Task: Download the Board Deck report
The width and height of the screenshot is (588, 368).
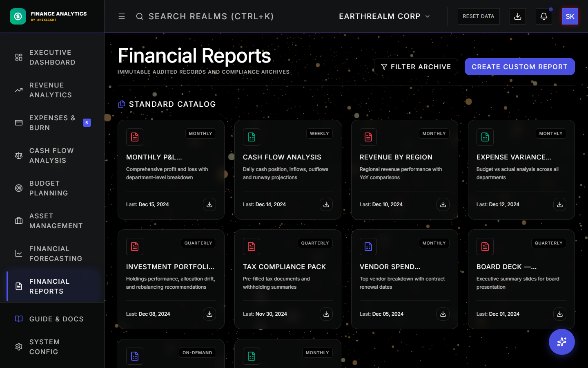Action: point(560,314)
